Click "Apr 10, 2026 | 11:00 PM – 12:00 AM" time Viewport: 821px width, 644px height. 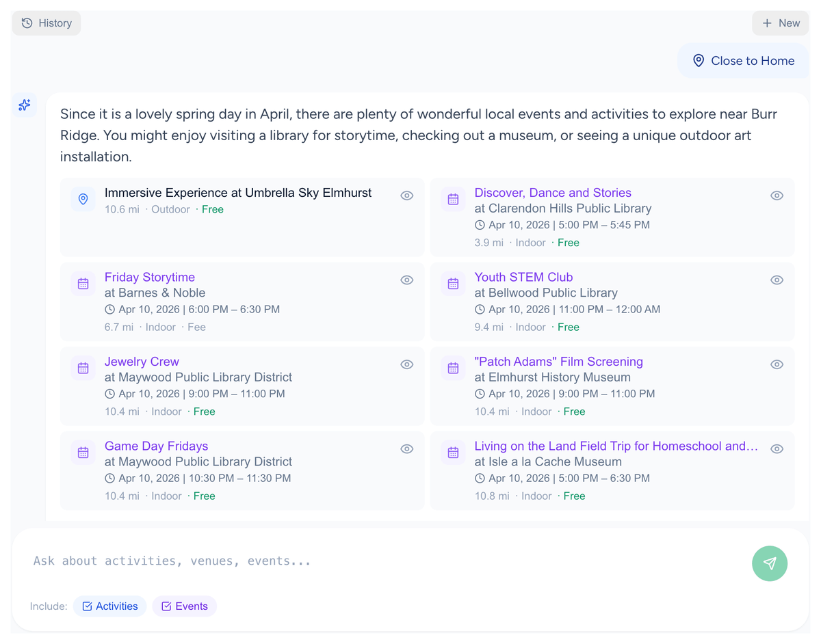tap(575, 310)
